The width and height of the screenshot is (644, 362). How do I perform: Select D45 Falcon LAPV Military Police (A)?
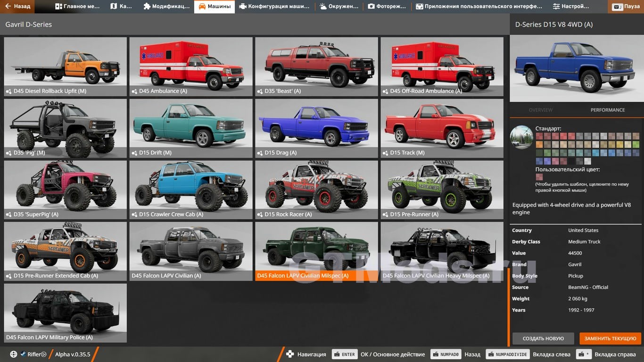pyautogui.click(x=65, y=313)
